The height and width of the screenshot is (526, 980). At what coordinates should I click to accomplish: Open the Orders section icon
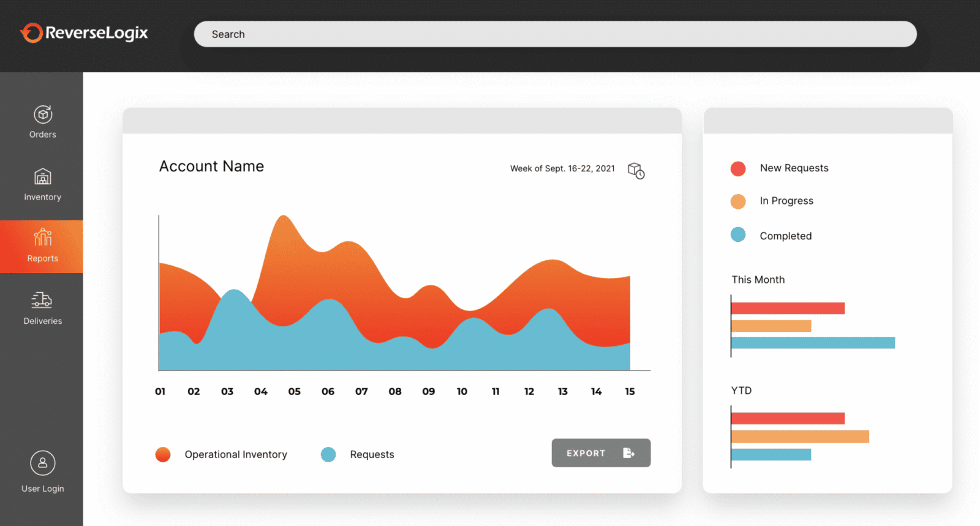tap(43, 115)
